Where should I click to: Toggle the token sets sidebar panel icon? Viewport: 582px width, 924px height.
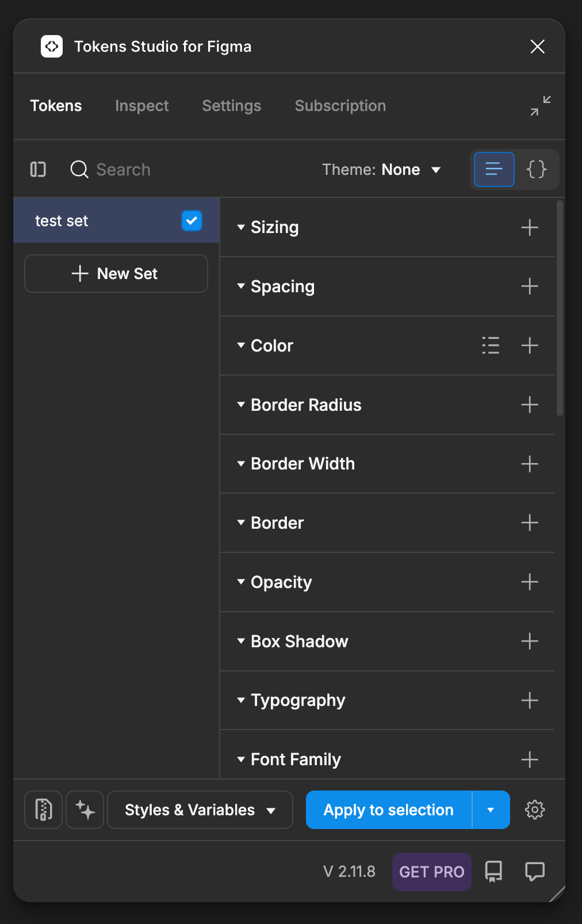[x=38, y=169]
